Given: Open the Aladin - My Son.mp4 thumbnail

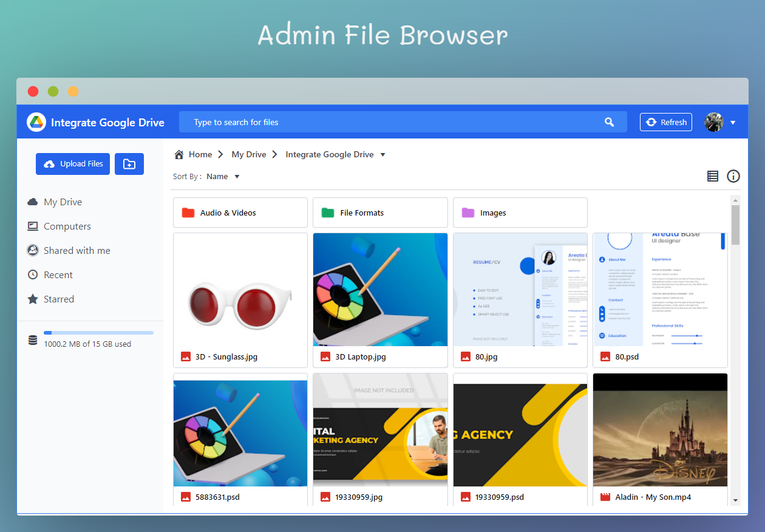Looking at the screenshot, I should (660, 430).
